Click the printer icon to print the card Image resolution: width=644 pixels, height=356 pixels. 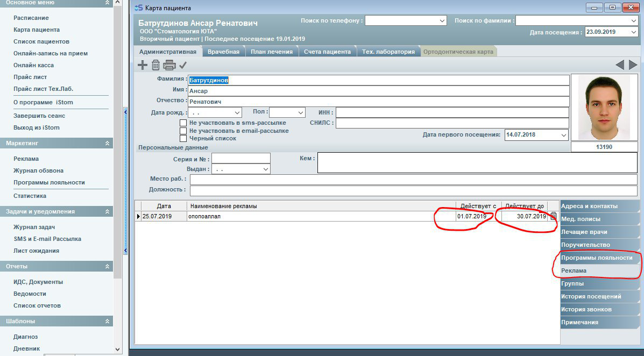tap(169, 65)
